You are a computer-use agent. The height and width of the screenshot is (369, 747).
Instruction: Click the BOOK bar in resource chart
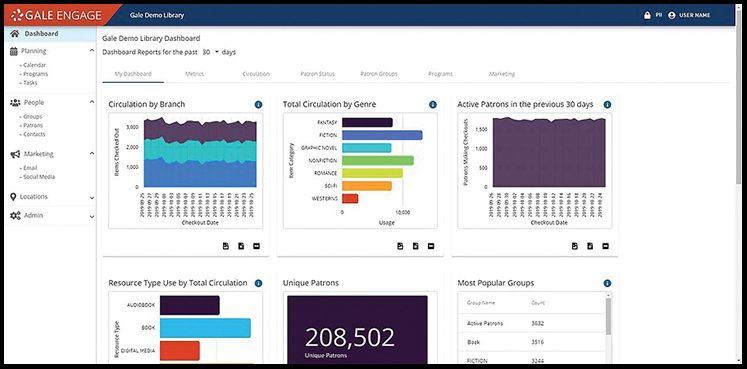coord(205,328)
